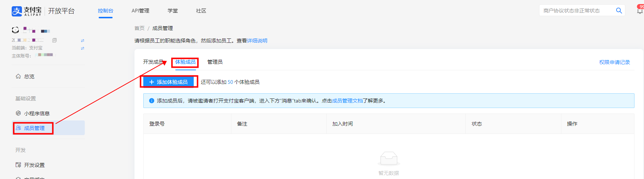Screen dimensions: 644x179
Task: Click the switch-app arrows icon beside the app ID
Action: (x=83, y=40)
